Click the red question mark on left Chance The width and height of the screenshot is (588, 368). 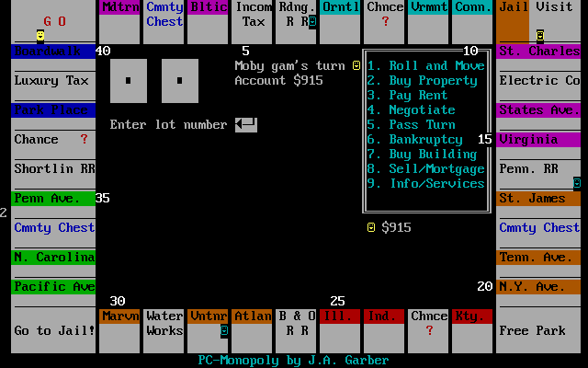84,139
